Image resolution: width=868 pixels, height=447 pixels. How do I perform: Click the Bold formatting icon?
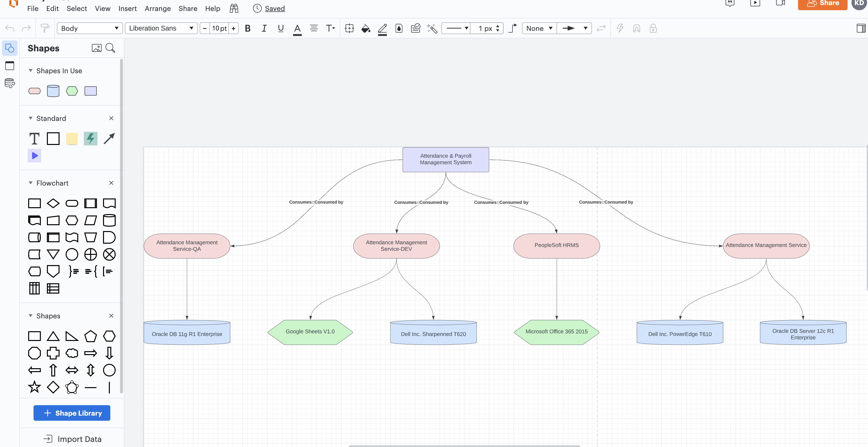[248, 28]
